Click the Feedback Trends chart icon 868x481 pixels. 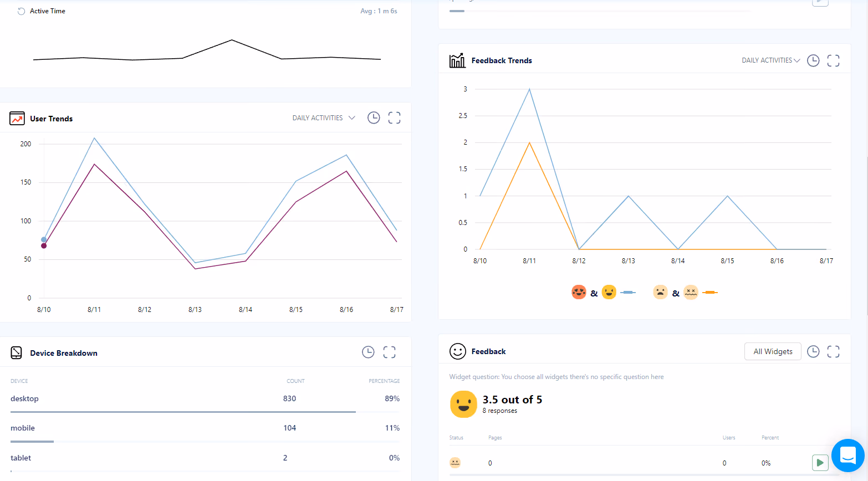[x=457, y=60]
